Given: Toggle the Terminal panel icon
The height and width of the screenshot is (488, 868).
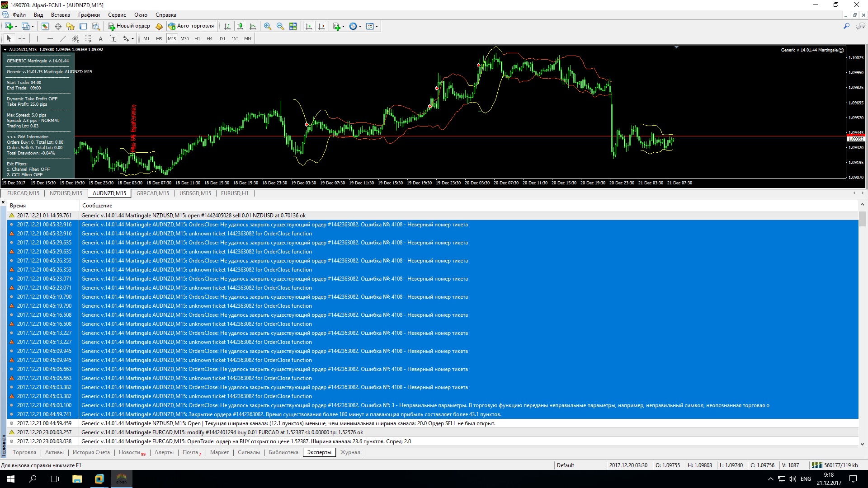Looking at the screenshot, I should coord(83,26).
